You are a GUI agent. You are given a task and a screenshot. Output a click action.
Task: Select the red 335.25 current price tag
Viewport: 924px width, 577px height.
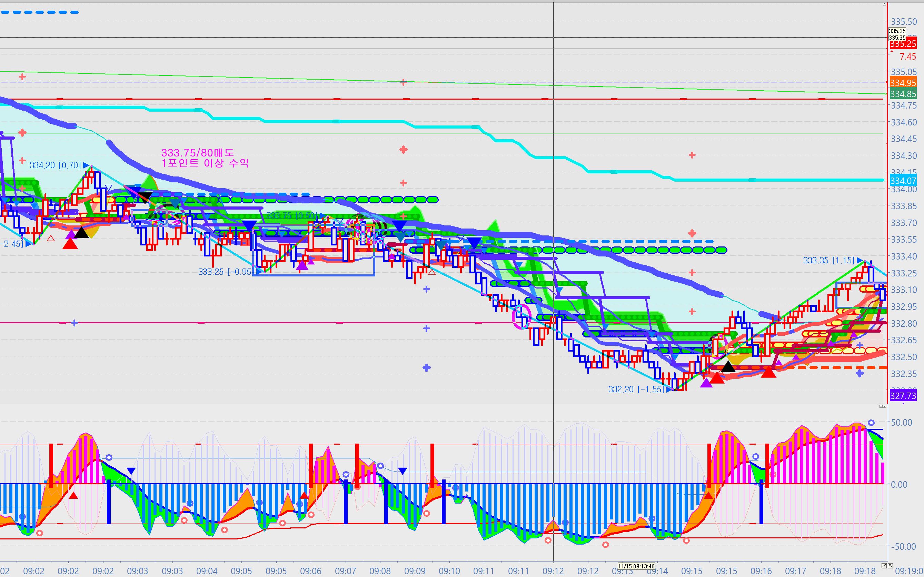pyautogui.click(x=903, y=44)
